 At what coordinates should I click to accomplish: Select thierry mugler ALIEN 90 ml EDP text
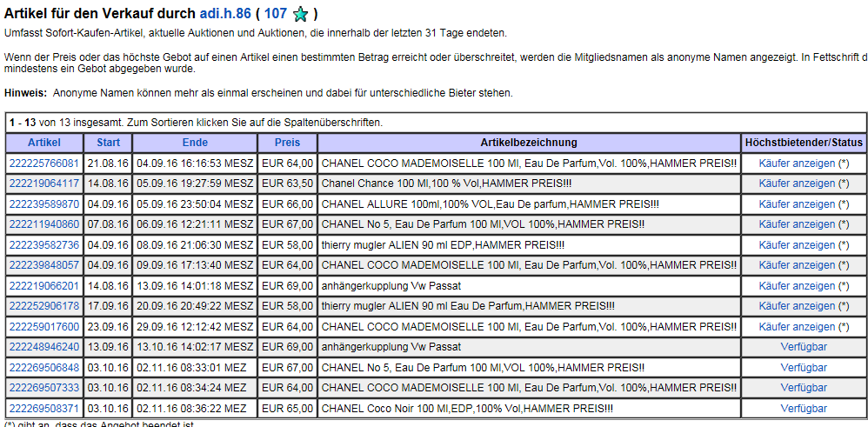click(x=443, y=244)
